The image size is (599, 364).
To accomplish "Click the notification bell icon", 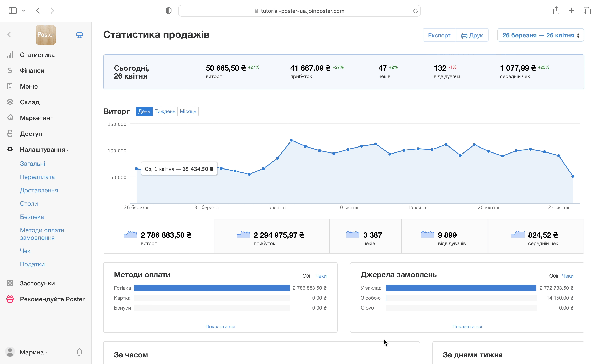I will point(79,352).
